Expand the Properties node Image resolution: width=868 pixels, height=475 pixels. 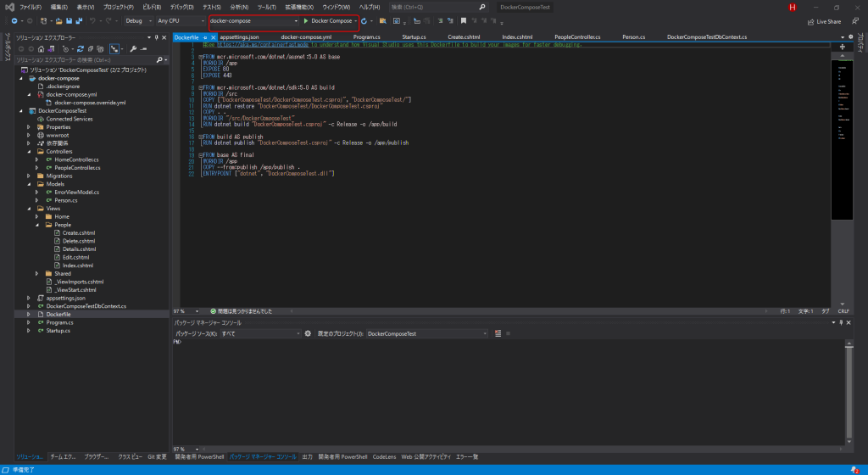[x=29, y=126]
